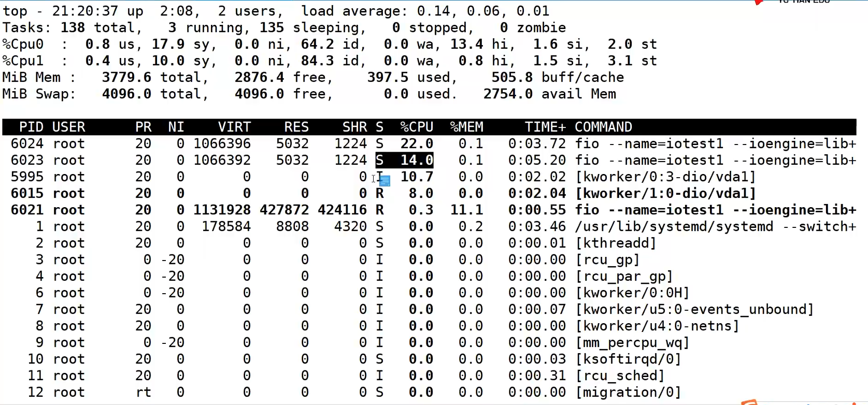Click the TIME+ column header
Screen dimensions: 868x405
(545, 127)
